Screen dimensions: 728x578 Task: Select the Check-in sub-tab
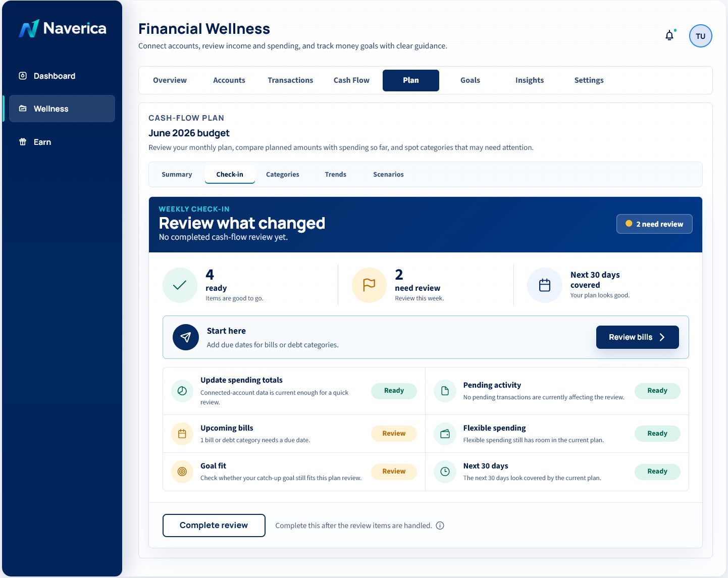230,174
